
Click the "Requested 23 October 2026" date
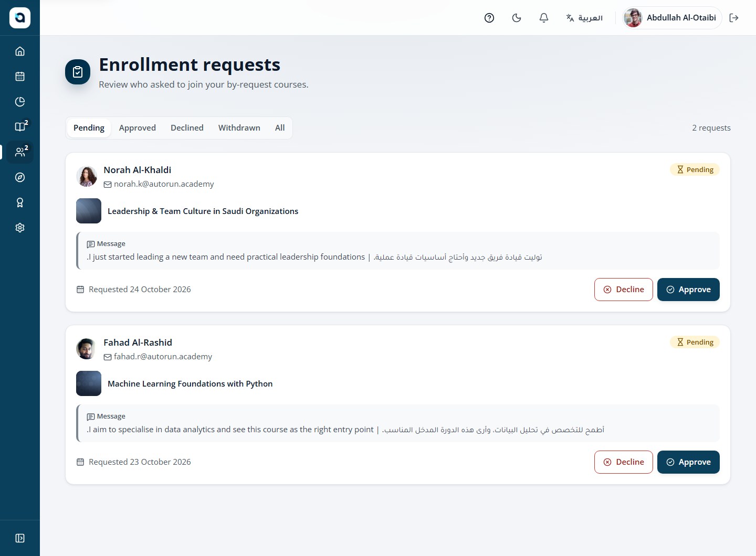140,462
